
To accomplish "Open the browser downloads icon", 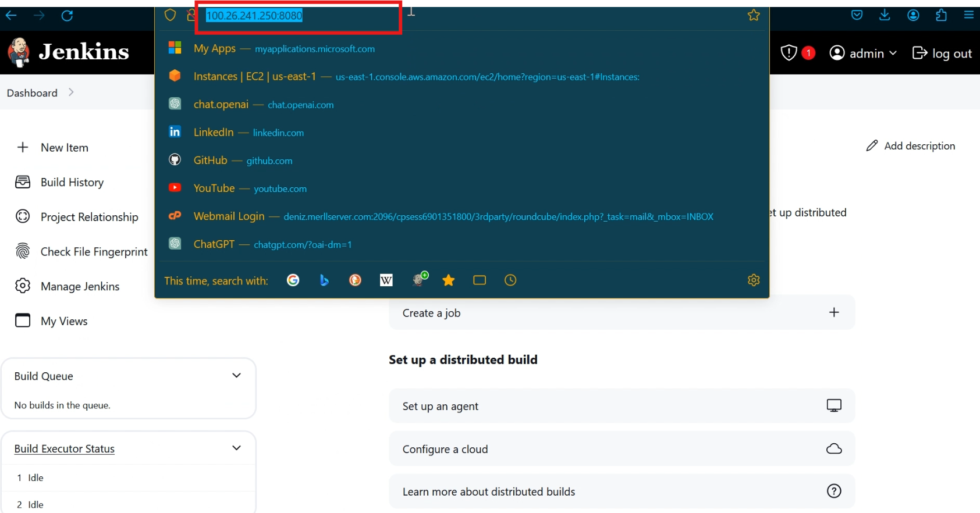I will (885, 15).
